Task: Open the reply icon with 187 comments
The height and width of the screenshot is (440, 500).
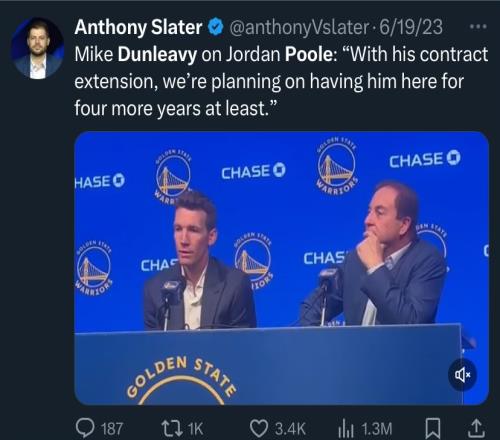Action: [x=85, y=428]
